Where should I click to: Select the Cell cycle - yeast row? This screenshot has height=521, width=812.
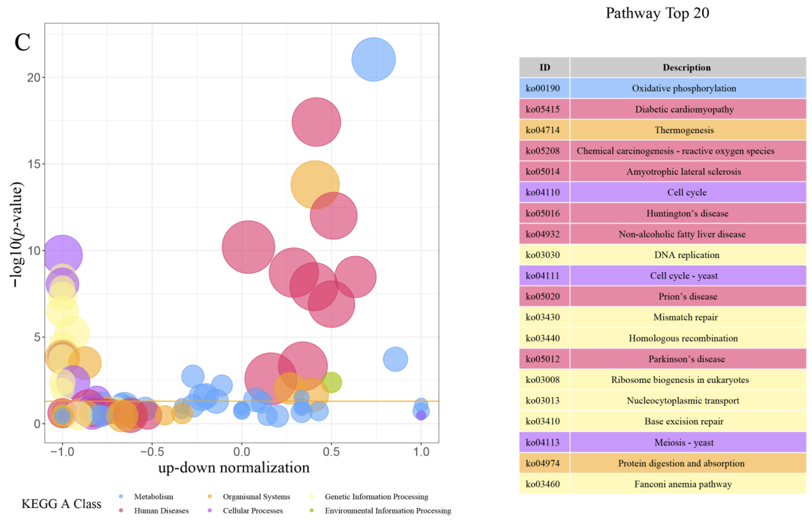coord(684,276)
